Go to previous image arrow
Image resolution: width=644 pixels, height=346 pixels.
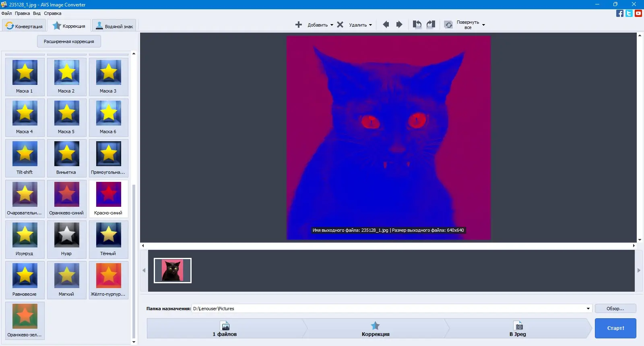click(x=386, y=25)
